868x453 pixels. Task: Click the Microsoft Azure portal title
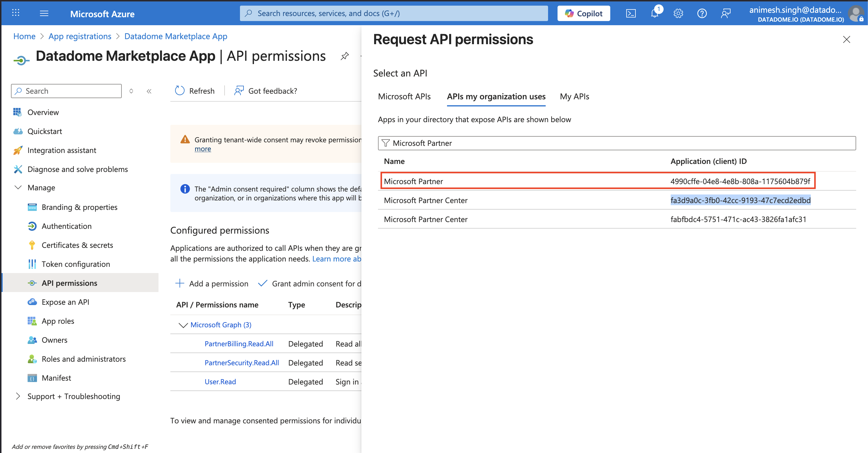tap(102, 14)
